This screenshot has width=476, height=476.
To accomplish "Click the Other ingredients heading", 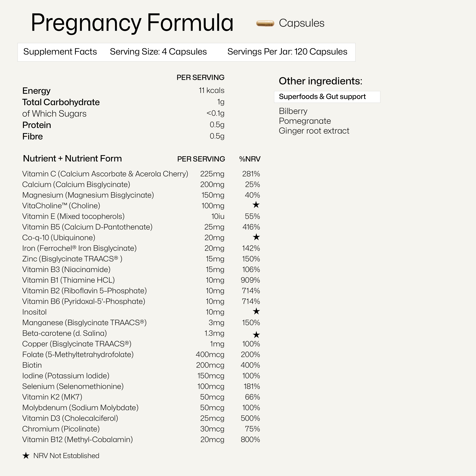I will [x=320, y=81].
